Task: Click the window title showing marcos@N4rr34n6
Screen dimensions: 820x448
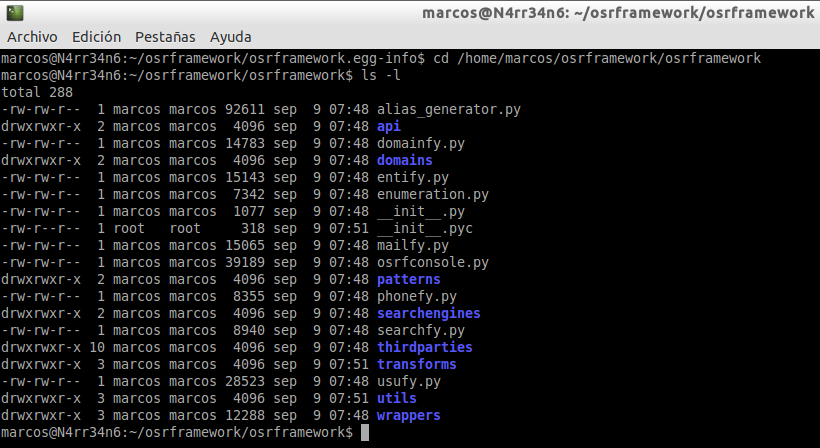Action: pyautogui.click(x=618, y=13)
